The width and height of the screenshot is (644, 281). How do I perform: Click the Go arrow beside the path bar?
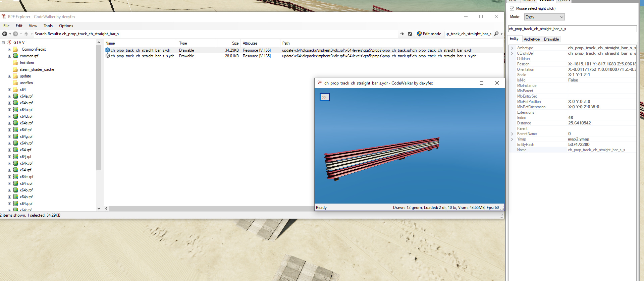[402, 34]
